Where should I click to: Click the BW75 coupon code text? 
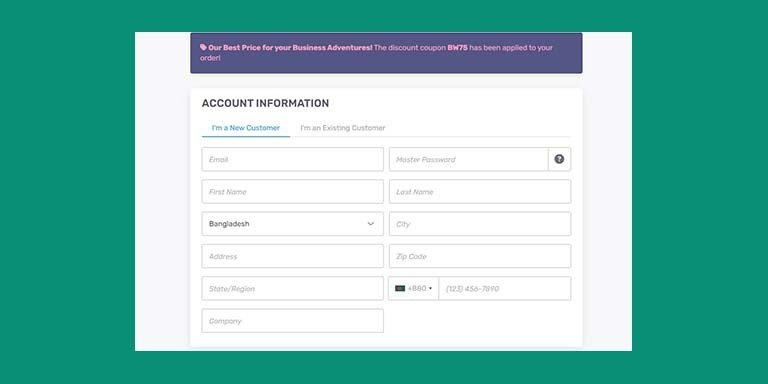(457, 48)
